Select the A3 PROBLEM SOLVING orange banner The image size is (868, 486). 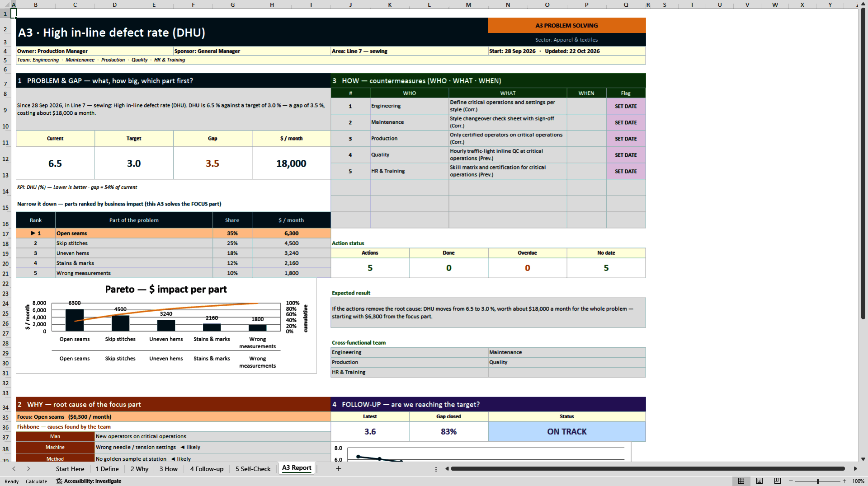point(567,25)
